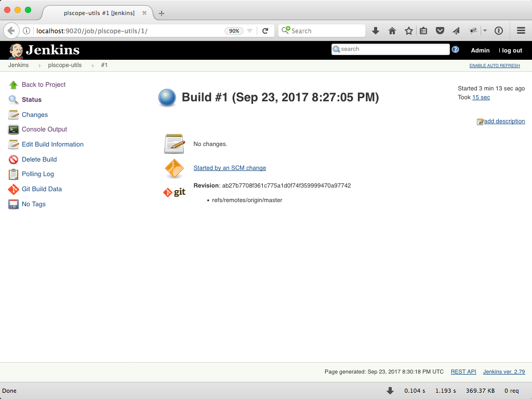This screenshot has width=532, height=399.
Task: Select No Tags in the sidebar
Action: click(x=34, y=204)
